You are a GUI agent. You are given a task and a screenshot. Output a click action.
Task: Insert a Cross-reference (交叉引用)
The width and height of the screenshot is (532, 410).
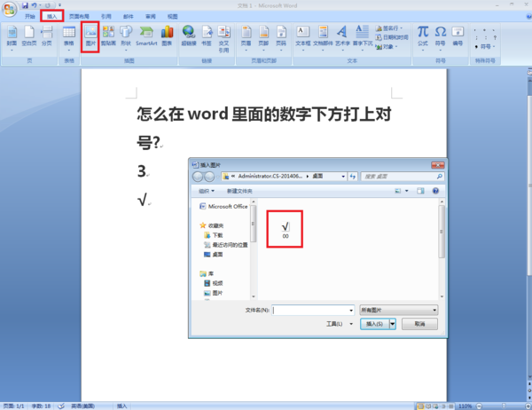click(x=223, y=39)
